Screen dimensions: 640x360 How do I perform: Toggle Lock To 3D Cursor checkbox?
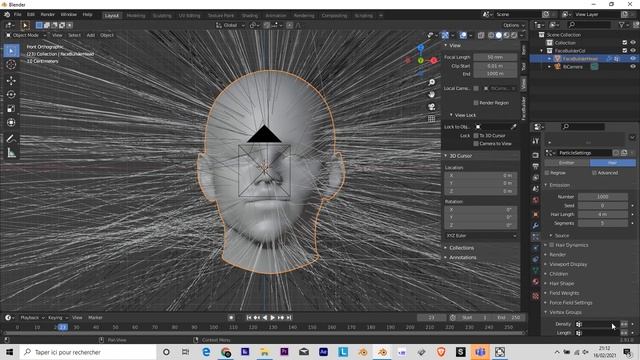[x=476, y=136]
